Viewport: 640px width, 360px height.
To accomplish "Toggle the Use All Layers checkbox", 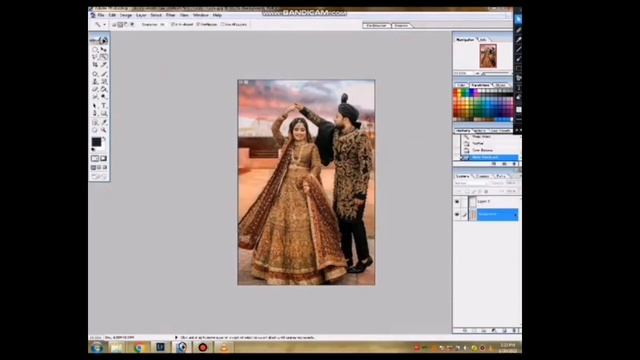I will 222,24.
